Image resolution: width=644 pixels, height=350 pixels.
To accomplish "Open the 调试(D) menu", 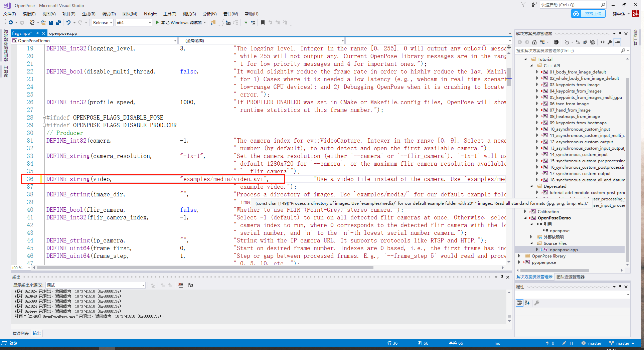I will click(x=109, y=14).
